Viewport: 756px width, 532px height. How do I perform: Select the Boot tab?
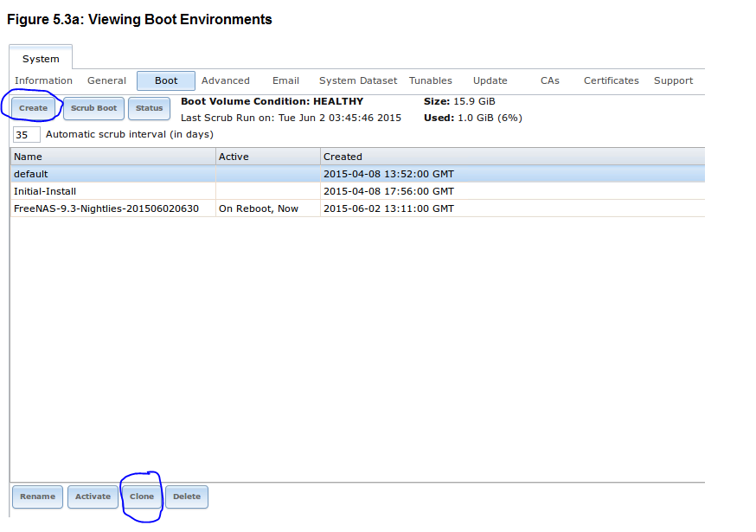coord(166,80)
